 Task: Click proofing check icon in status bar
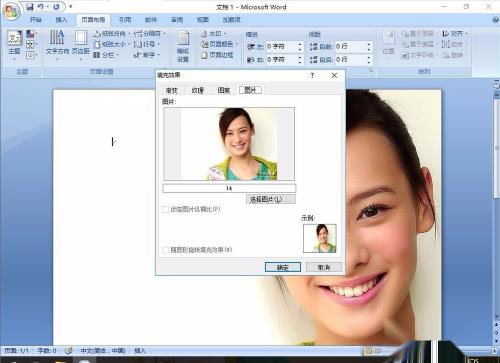[68, 351]
